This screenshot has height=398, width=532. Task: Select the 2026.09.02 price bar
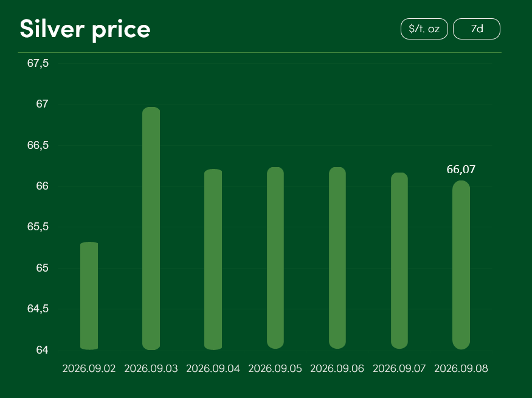click(x=89, y=296)
